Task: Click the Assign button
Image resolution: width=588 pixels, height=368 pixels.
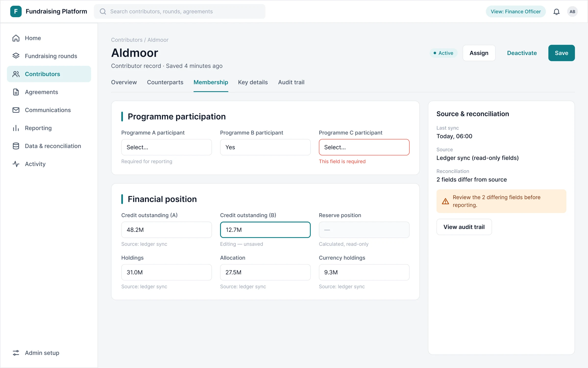Action: pos(479,53)
